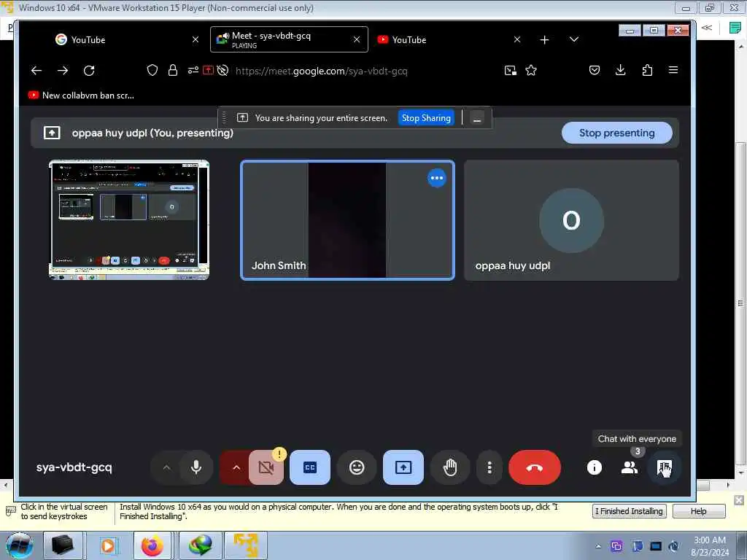Show hidden system tray icons arrow
This screenshot has height=560, width=747.
point(598,546)
